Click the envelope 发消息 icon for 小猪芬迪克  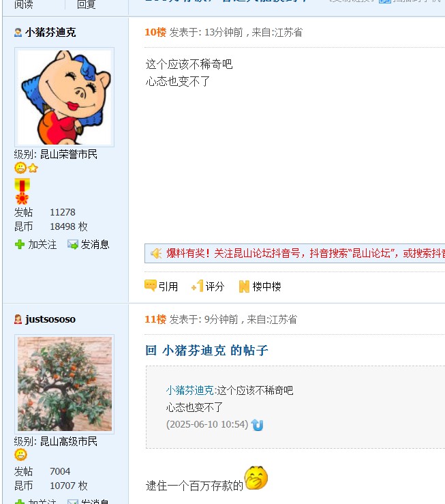click(x=73, y=245)
